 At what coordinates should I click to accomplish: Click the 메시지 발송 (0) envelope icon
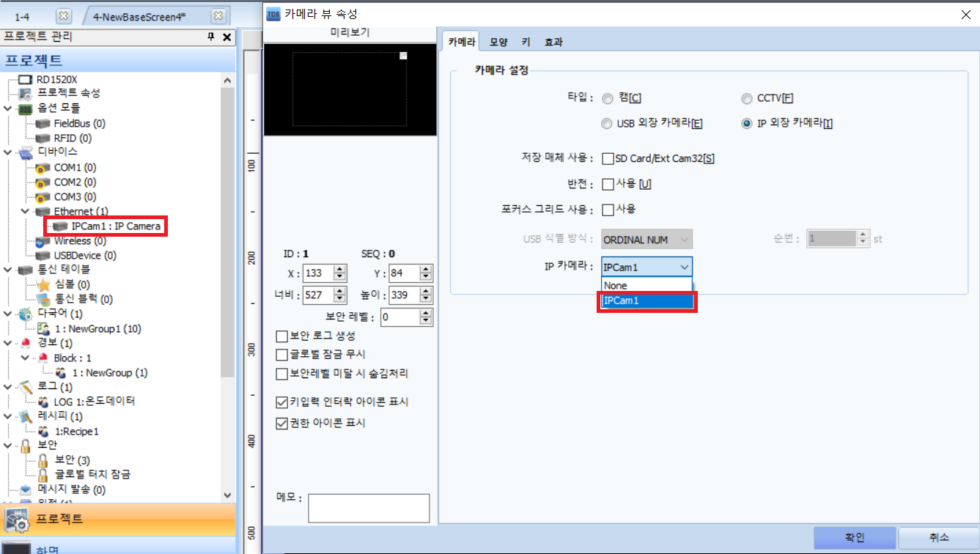pos(26,489)
